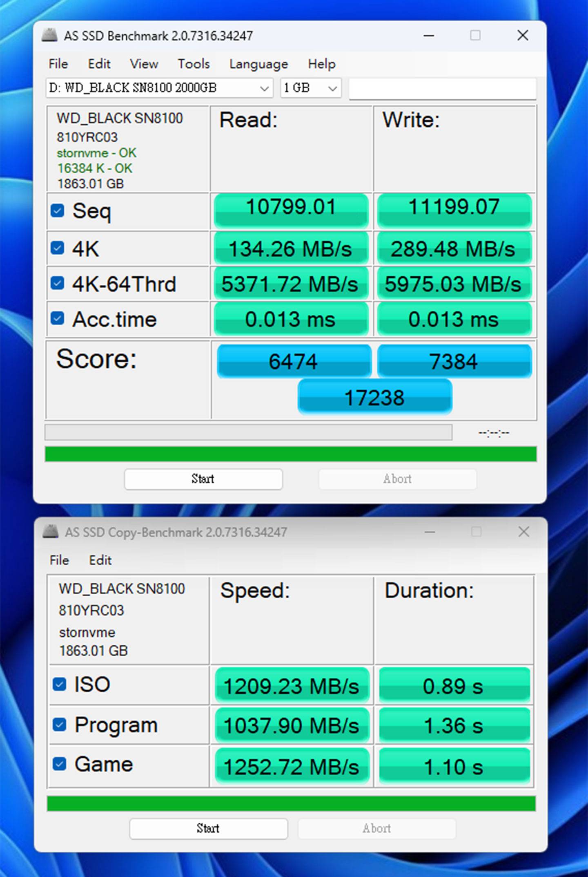Viewport: 588px width, 877px height.
Task: Click the read score 6474
Action: coord(294,361)
